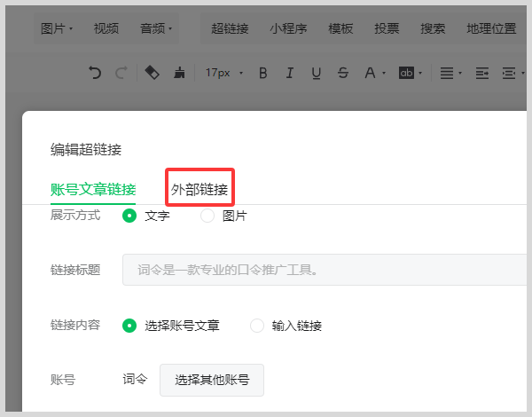Expand the font color dropdown arrow
Viewport: 532px width, 417px height.
(x=384, y=73)
